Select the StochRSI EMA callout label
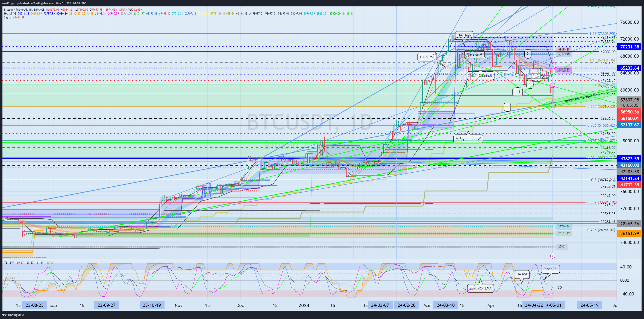The image size is (644, 319). (x=480, y=288)
